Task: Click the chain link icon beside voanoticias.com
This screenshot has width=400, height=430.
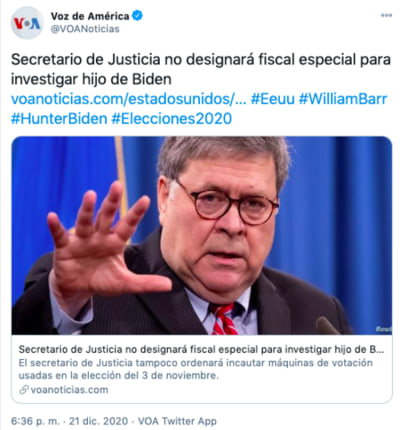Action: (24, 389)
